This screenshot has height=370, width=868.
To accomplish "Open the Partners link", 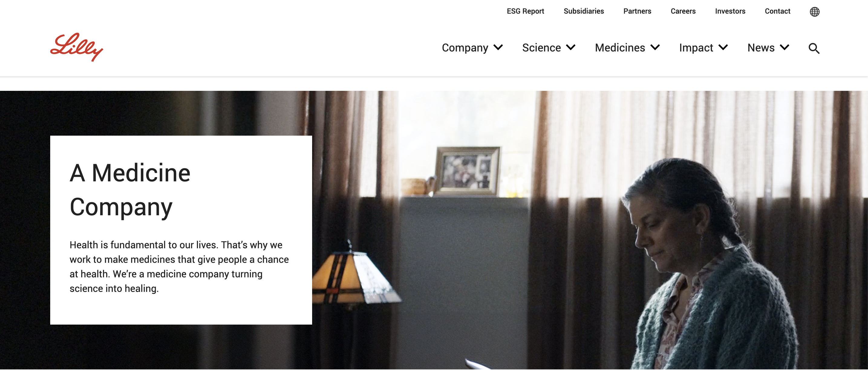I will (x=637, y=11).
